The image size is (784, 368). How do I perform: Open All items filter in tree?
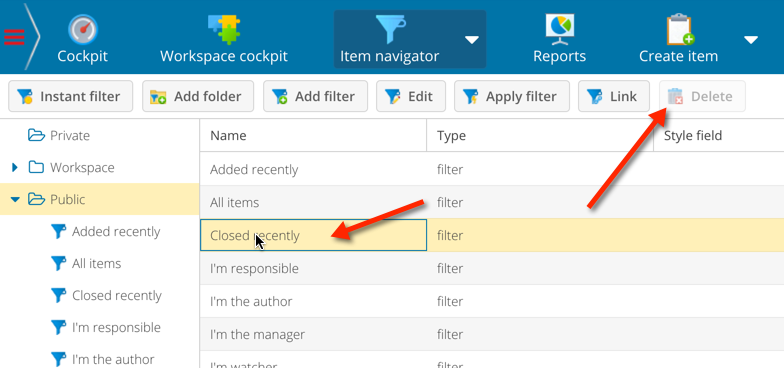coord(96,264)
